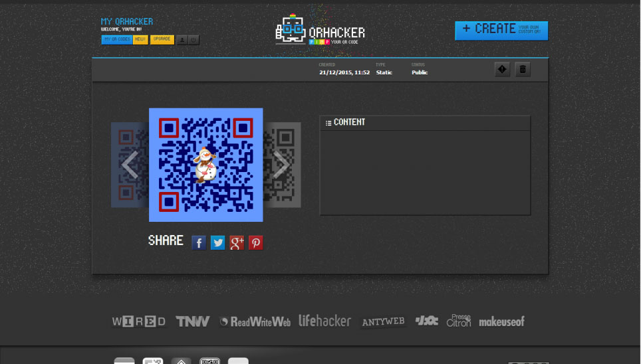
Task: Click the Create your own custom QR button
Action: (x=501, y=31)
